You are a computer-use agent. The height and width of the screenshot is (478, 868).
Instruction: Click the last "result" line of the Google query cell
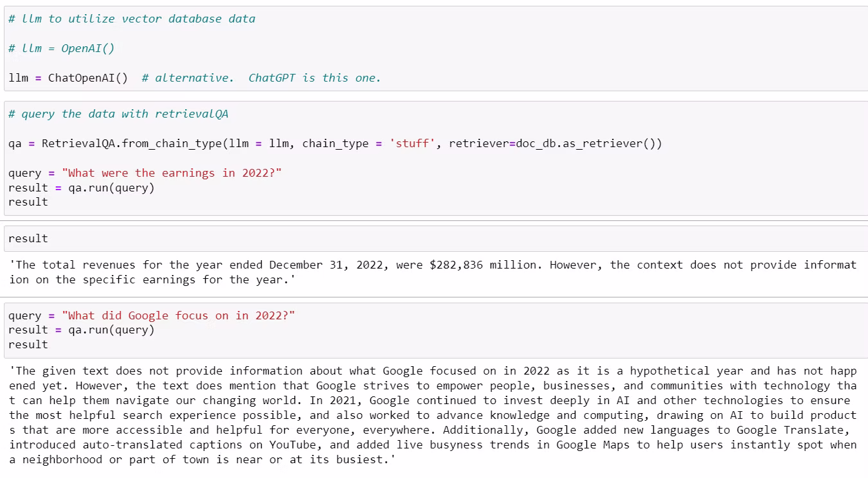[28, 344]
